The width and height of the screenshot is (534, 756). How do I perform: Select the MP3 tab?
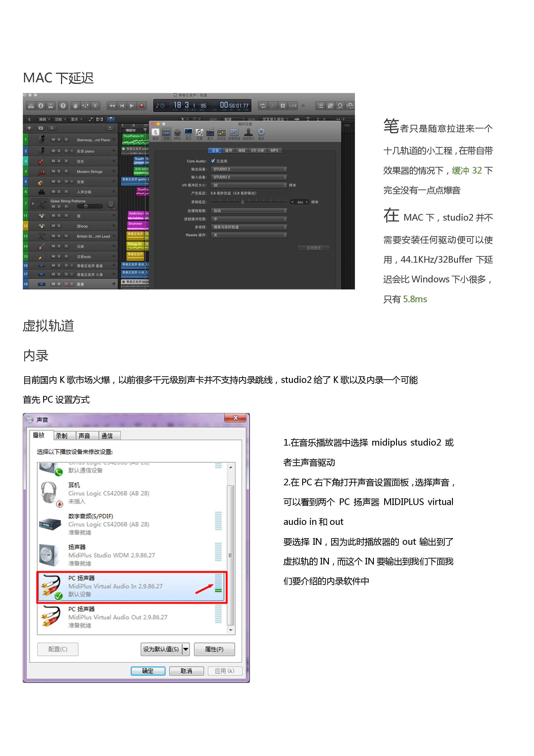(274, 150)
